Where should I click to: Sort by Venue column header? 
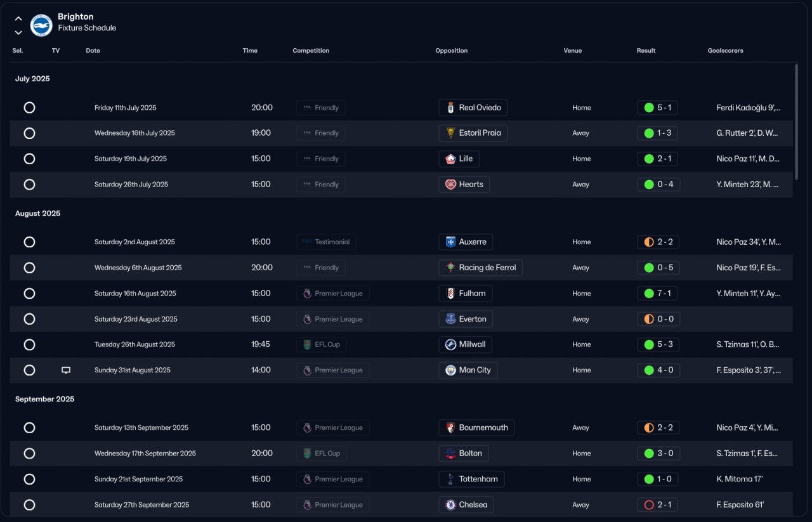(x=572, y=51)
